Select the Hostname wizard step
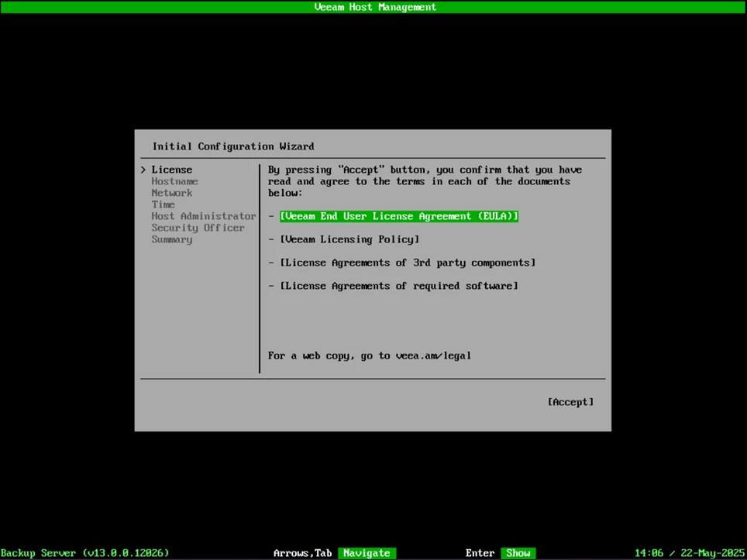Image resolution: width=747 pixels, height=560 pixels. pos(174,181)
